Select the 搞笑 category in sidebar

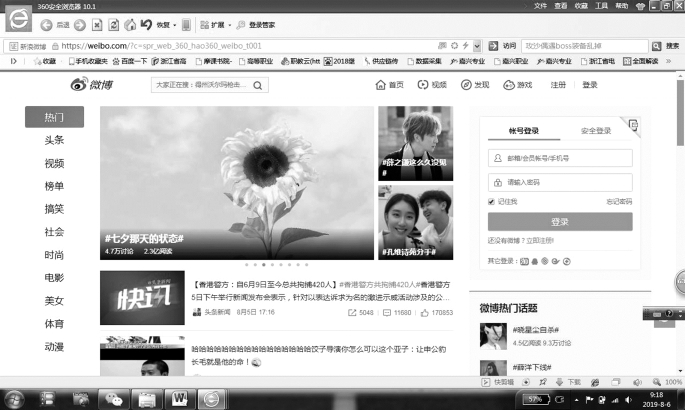click(54, 209)
